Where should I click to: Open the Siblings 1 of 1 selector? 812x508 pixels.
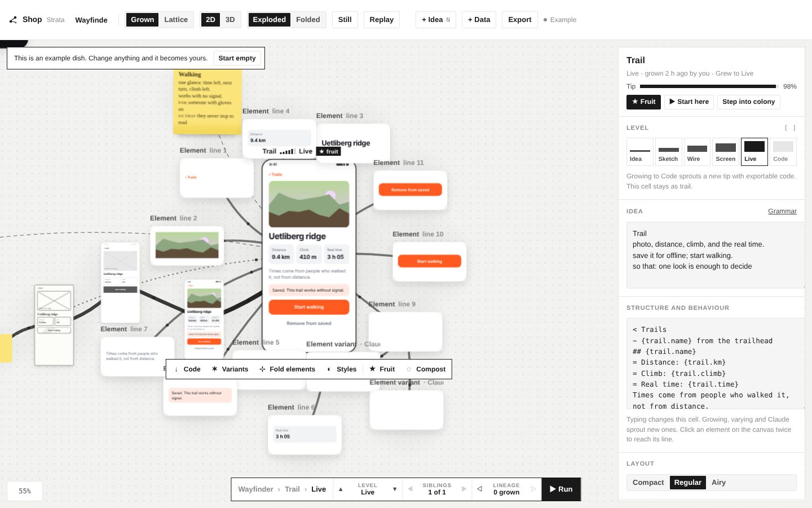click(x=437, y=489)
